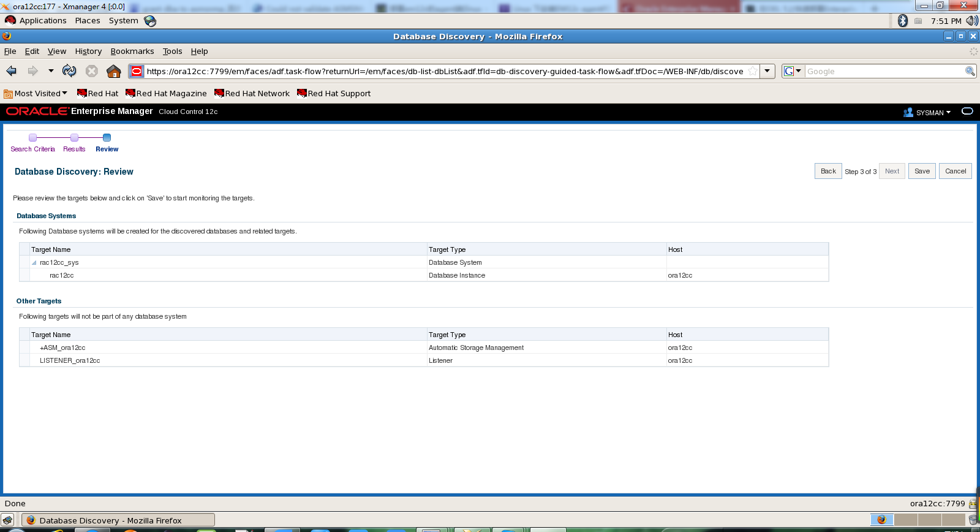
Task: Select the rac12cc database instance row
Action: click(x=424, y=275)
